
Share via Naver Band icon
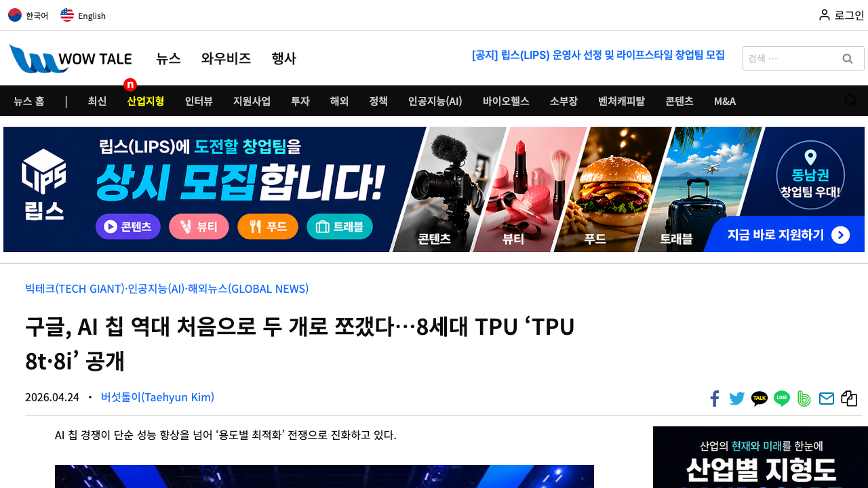(804, 399)
